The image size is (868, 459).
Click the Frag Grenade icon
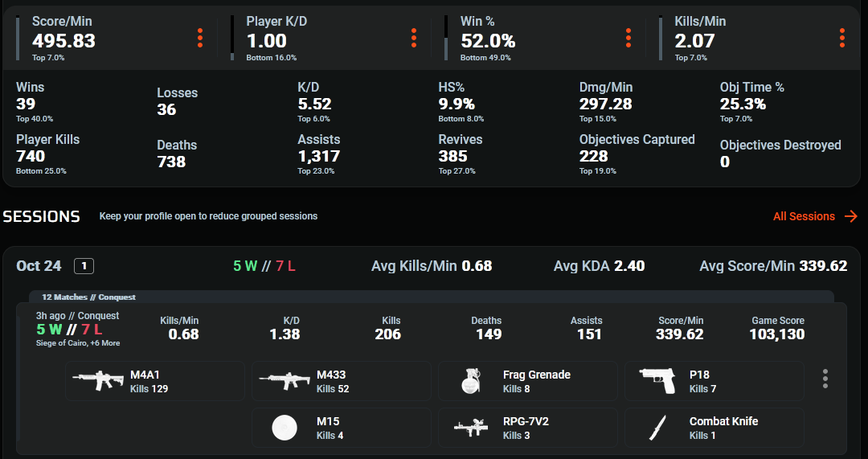coord(471,381)
